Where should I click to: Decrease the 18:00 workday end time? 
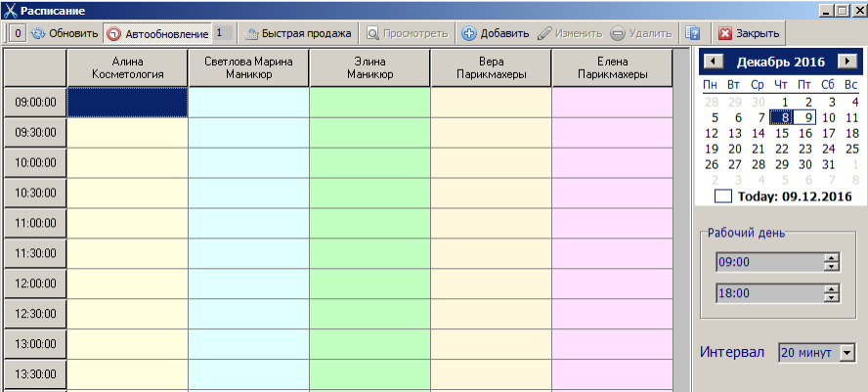tap(832, 296)
